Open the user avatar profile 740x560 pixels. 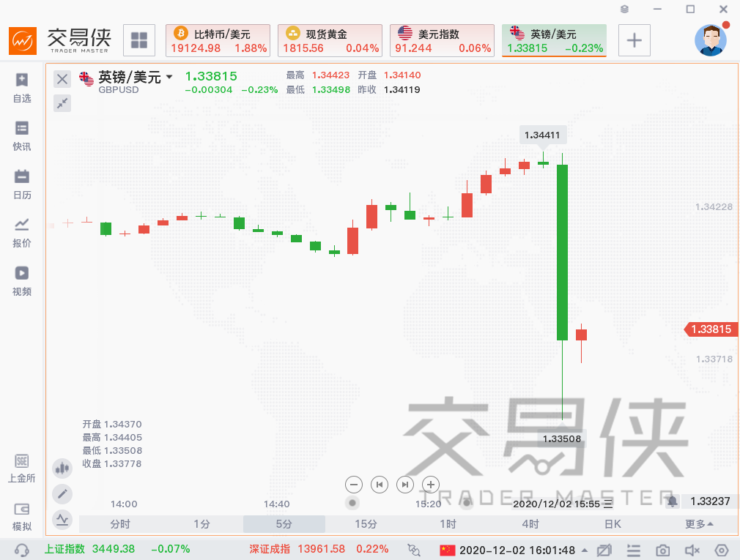tap(710, 40)
